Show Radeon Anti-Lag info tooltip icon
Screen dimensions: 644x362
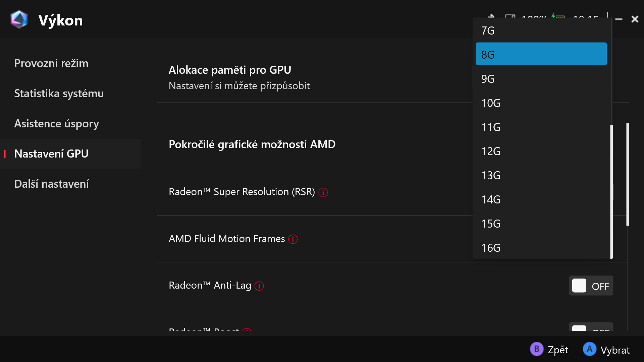click(x=259, y=286)
